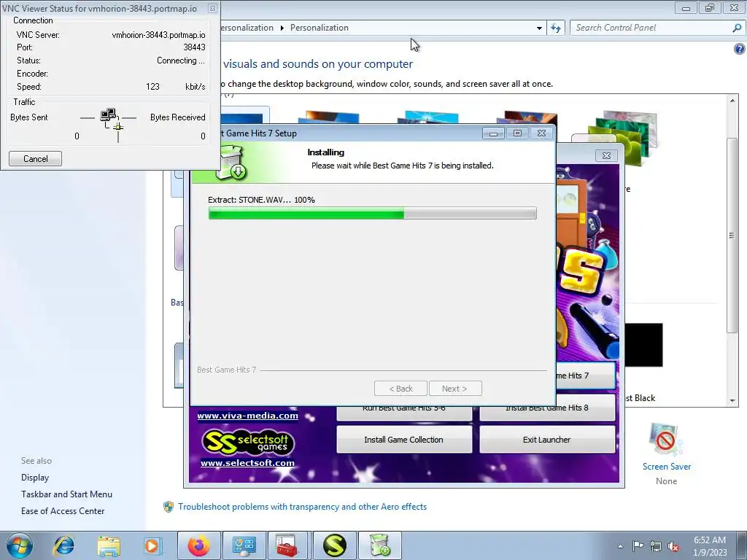Screen dimensions: 747x560
Task: Open the address bar history dropdown
Action: pyautogui.click(x=539, y=28)
